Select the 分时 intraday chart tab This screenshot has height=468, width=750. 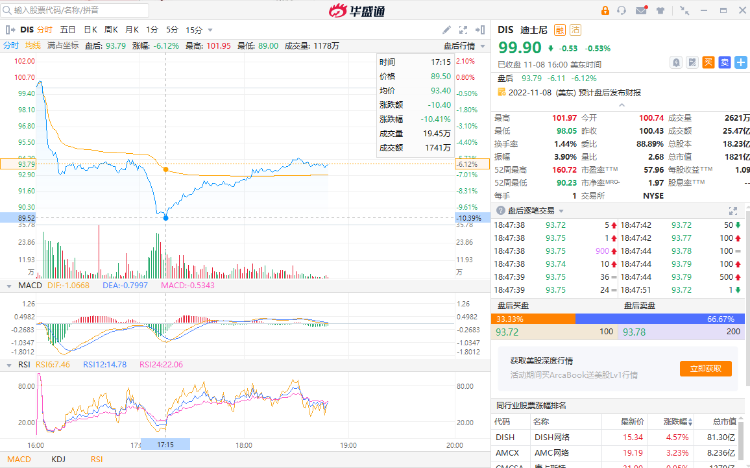pos(44,30)
